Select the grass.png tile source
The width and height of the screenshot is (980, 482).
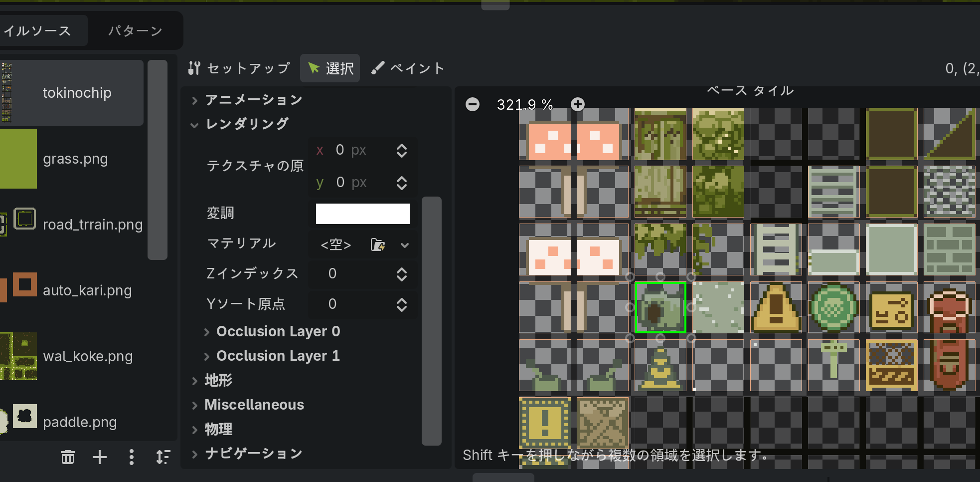[x=75, y=159]
